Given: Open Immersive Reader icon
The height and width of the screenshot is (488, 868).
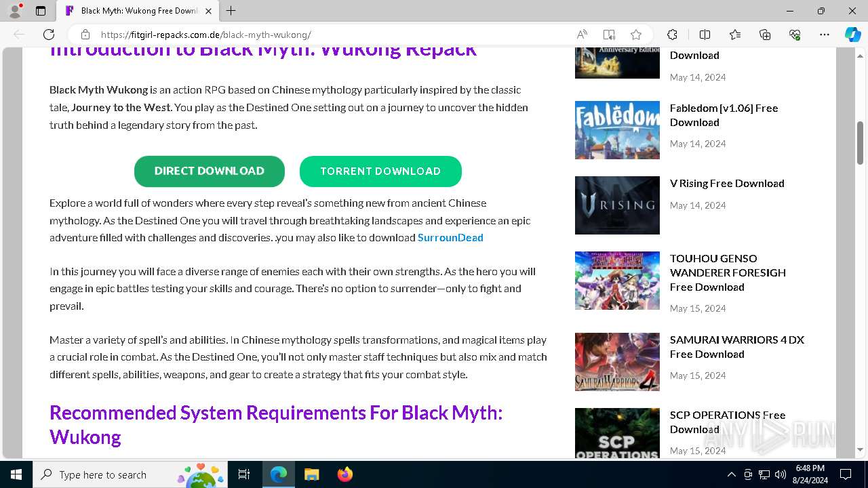Looking at the screenshot, I should 609,35.
